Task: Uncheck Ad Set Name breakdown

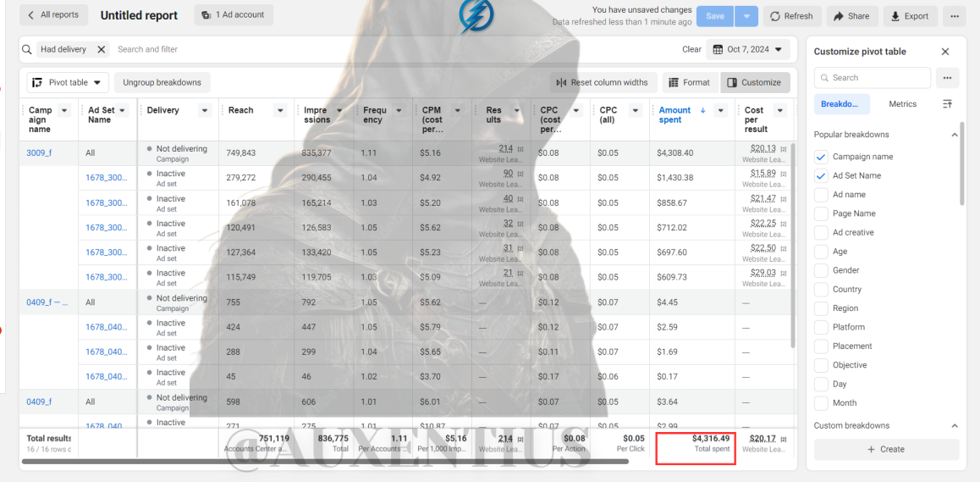Action: (821, 176)
